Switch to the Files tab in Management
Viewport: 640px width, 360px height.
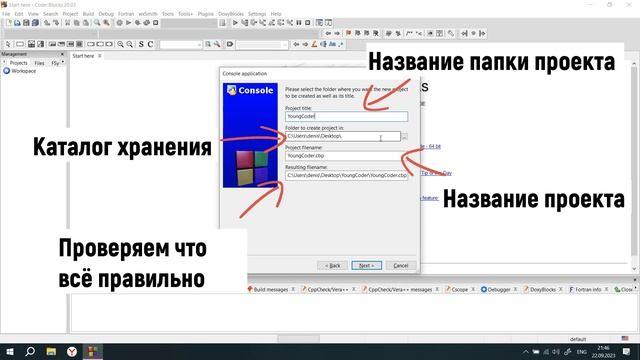click(39, 63)
